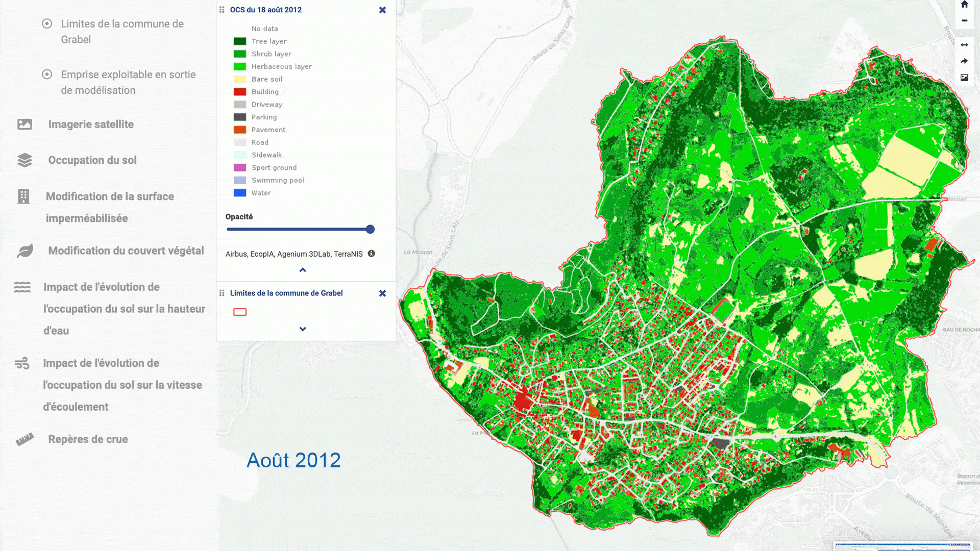Select the Limites de la commune de Grabel header
The height and width of the screenshot is (551, 980).
tap(286, 293)
